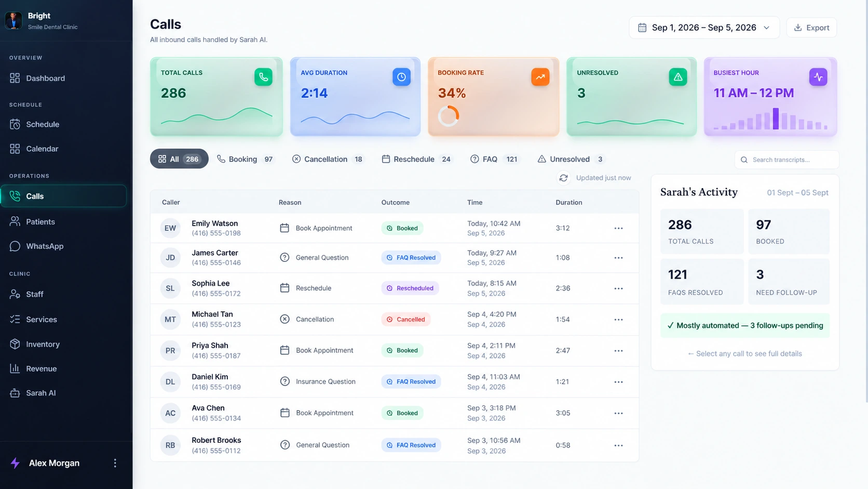The width and height of the screenshot is (868, 489).
Task: Open more options for Michael Tan call
Action: [x=618, y=320]
